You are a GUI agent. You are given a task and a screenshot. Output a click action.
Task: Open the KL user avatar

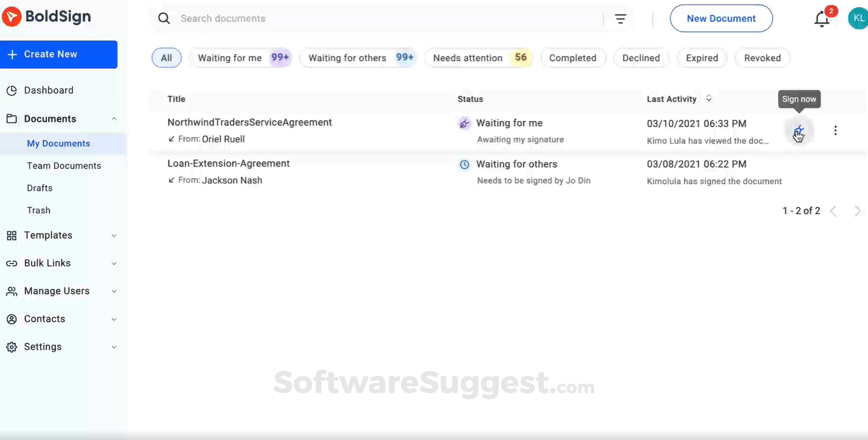(857, 19)
